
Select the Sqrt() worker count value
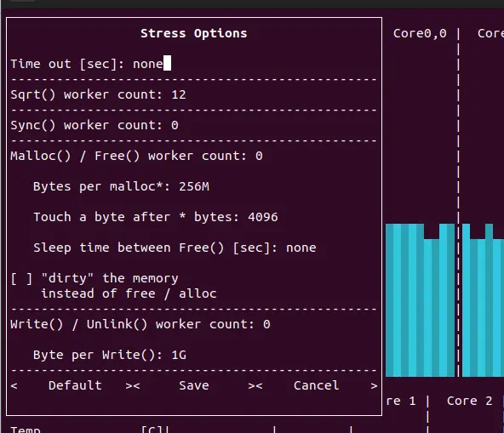(179, 94)
